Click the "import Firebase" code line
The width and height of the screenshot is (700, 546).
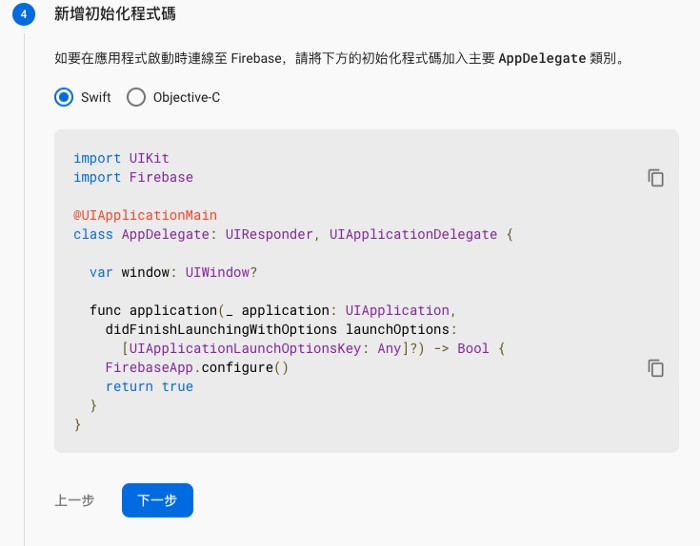point(133,177)
